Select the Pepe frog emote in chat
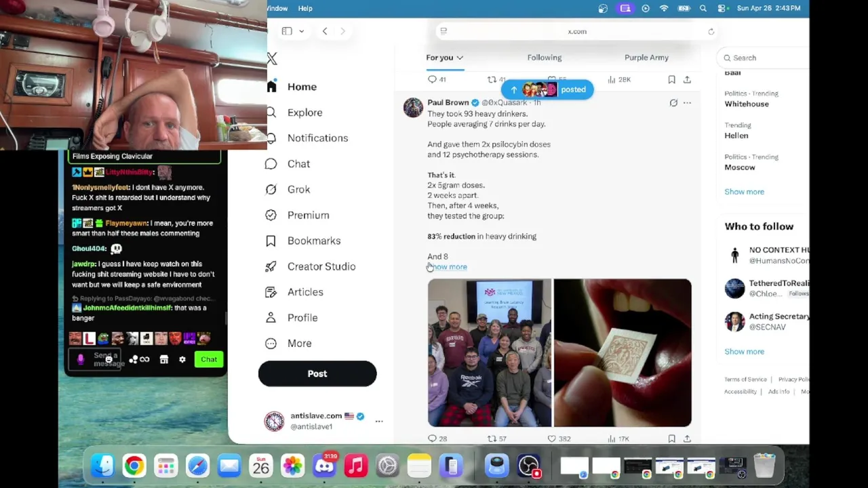The width and height of the screenshot is (868, 488). tap(103, 338)
